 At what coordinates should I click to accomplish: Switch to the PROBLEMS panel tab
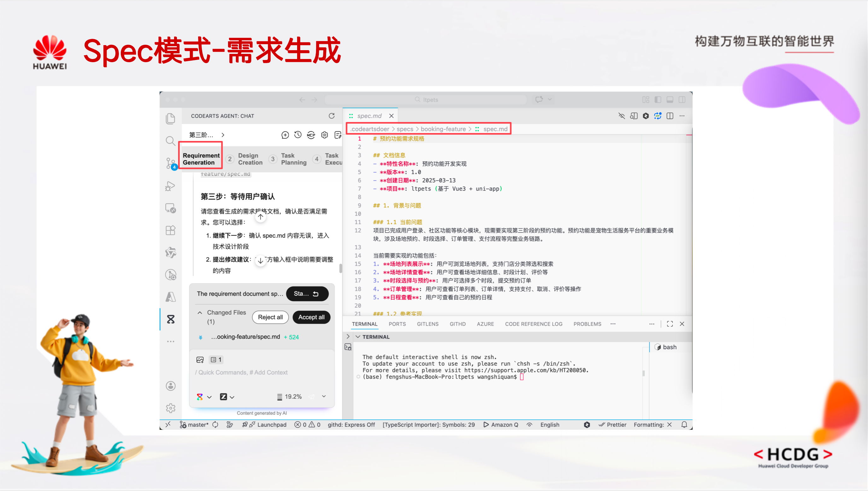coord(587,324)
